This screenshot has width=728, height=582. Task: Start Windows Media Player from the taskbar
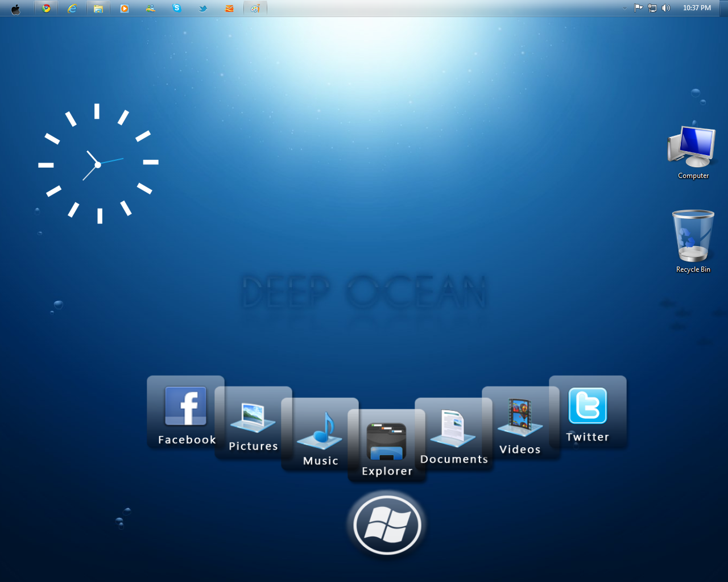123,7
